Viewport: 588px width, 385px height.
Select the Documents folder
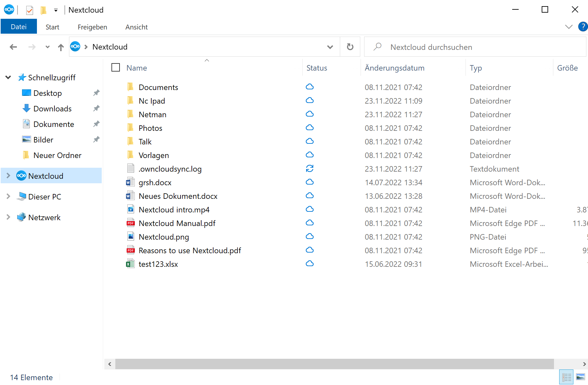158,87
